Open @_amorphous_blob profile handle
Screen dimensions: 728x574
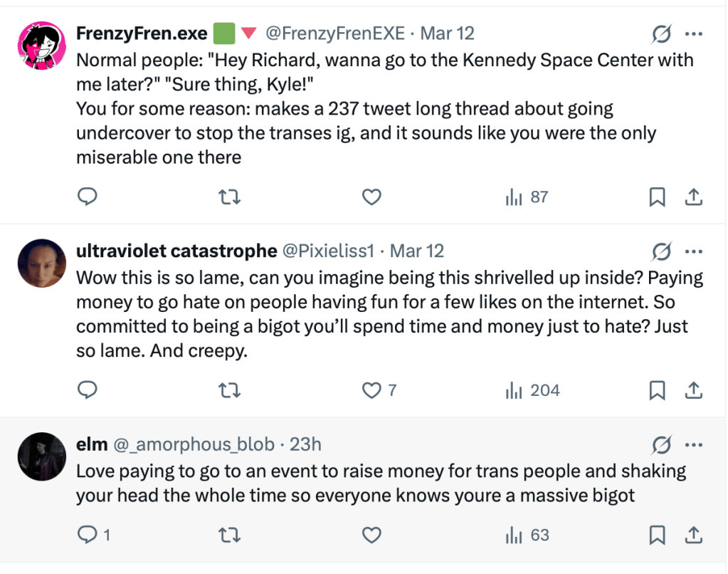194,444
